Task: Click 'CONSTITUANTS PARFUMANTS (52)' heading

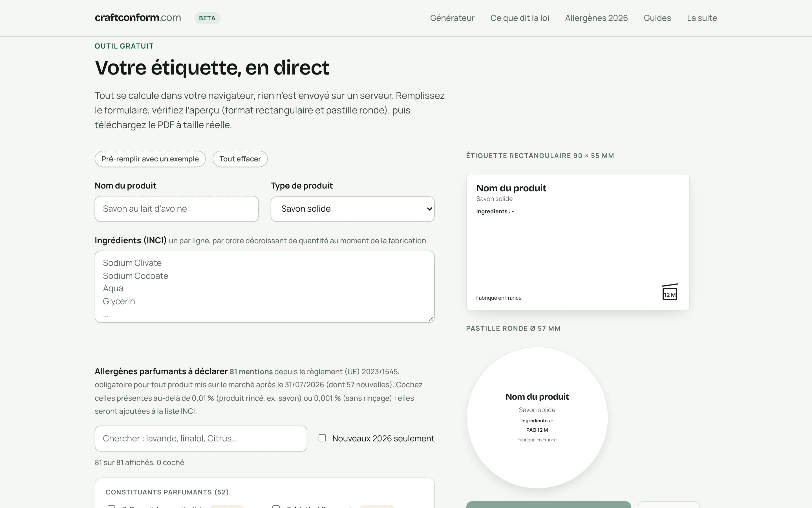Action: coord(167,492)
